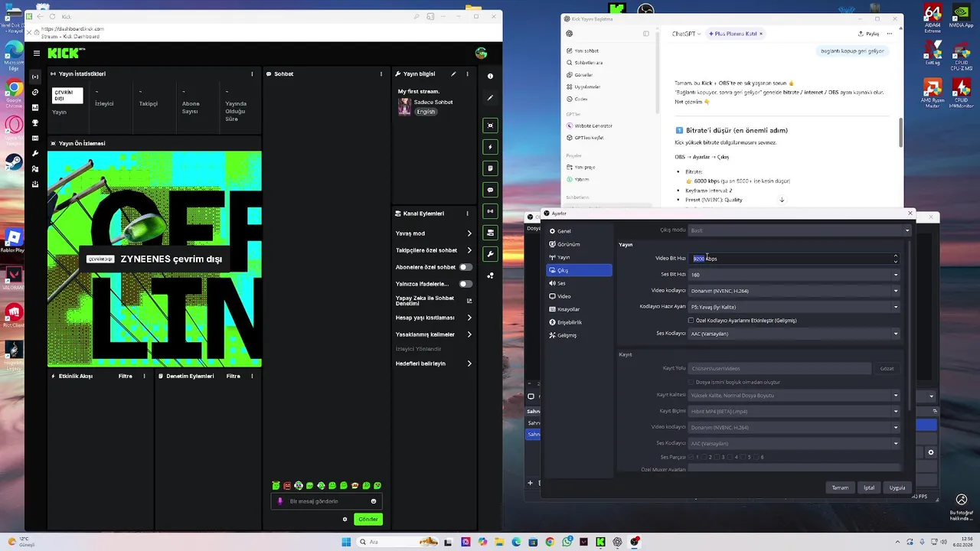Open Çıkış modu dropdown
The image size is (980, 551).
(x=799, y=230)
